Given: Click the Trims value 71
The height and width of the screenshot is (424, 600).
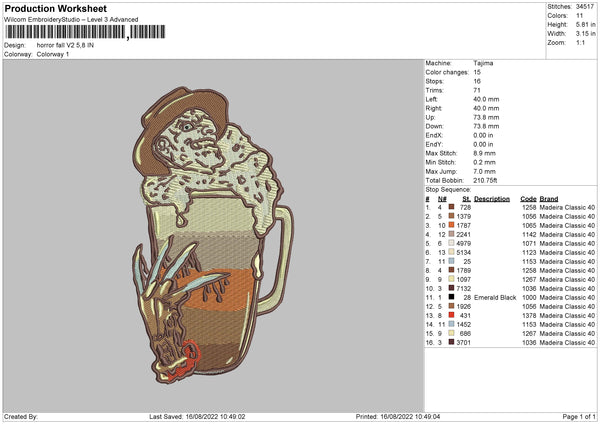Looking at the screenshot, I should coord(477,90).
